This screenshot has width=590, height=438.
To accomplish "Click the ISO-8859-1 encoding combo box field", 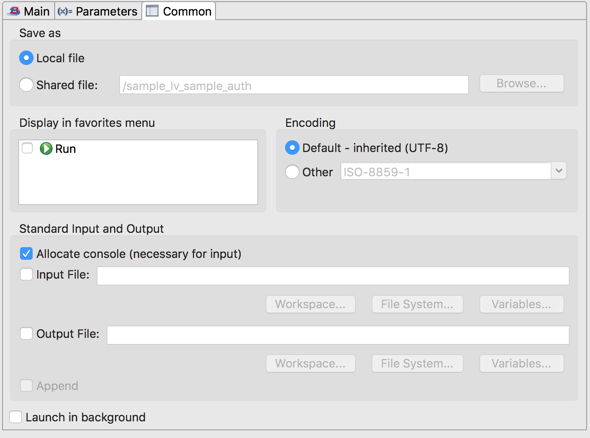I will point(446,171).
